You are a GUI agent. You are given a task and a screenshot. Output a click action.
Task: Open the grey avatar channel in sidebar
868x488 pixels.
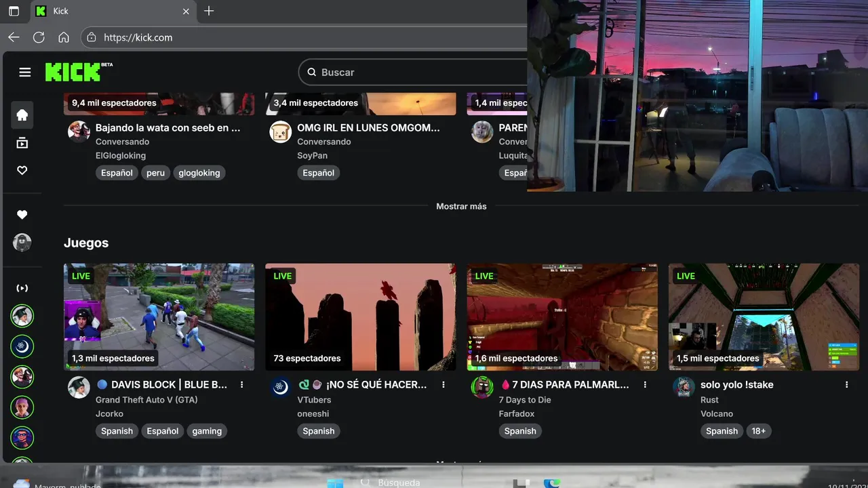point(22,243)
